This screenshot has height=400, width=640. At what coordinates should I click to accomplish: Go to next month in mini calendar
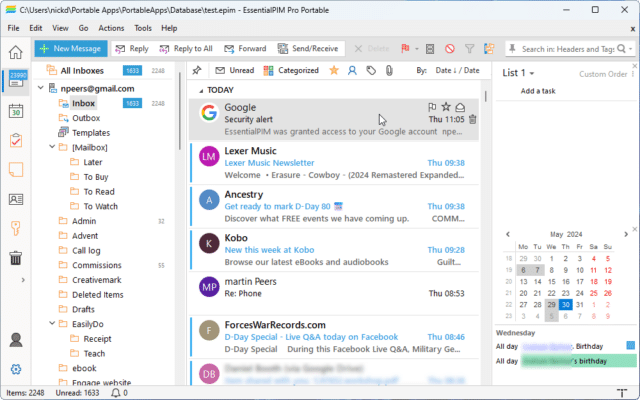[626, 234]
